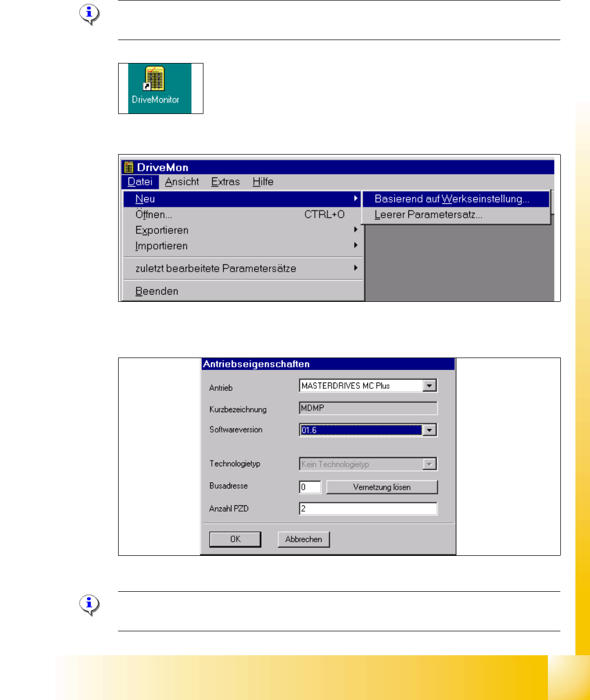Expand the Exportieren submenu
The image size is (590, 700).
pos(243,230)
